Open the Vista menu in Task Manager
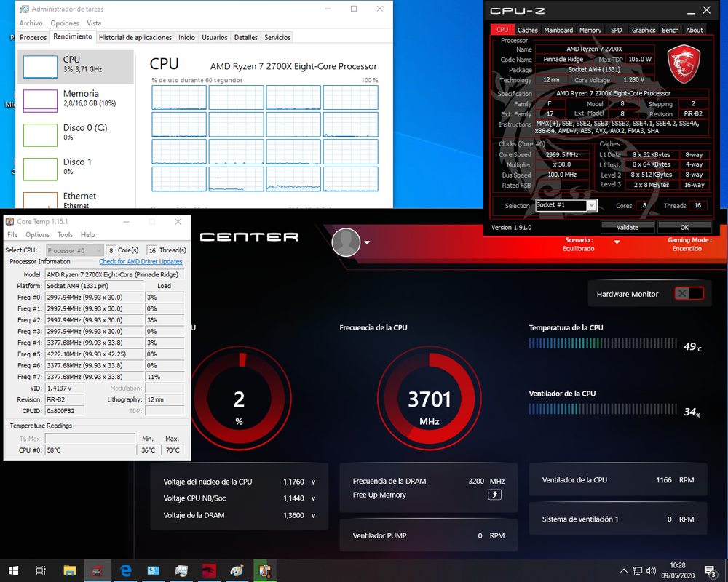The width and height of the screenshot is (728, 582). coord(94,23)
